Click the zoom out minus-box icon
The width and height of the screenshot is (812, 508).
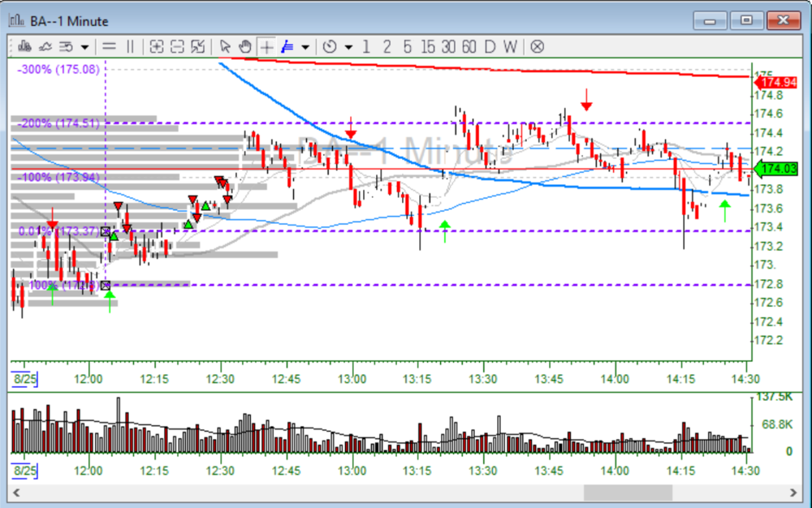[x=177, y=46]
